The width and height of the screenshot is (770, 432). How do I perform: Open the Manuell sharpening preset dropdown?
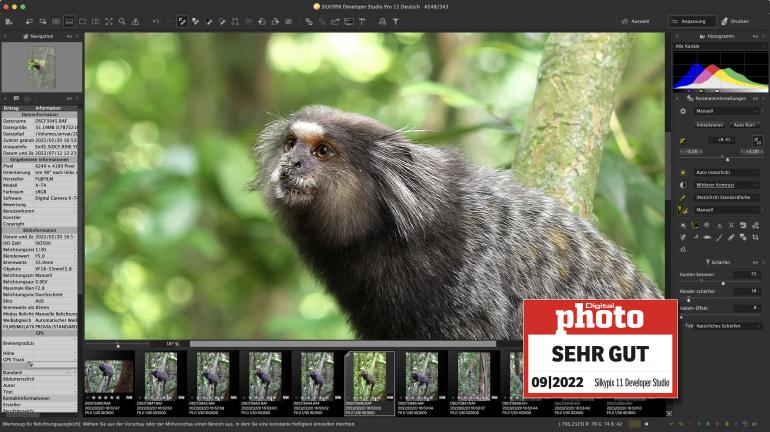click(x=727, y=210)
